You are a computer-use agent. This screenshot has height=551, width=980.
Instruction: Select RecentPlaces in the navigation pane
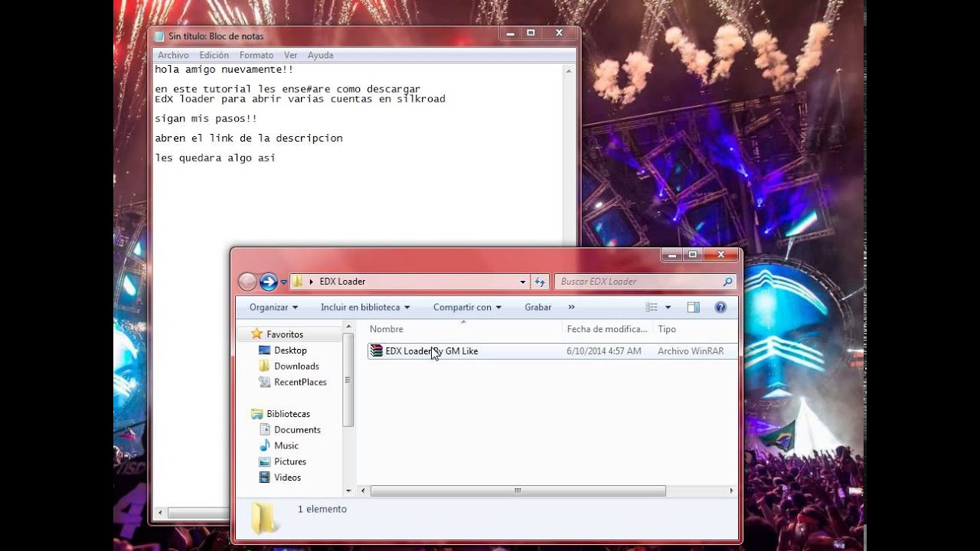300,382
